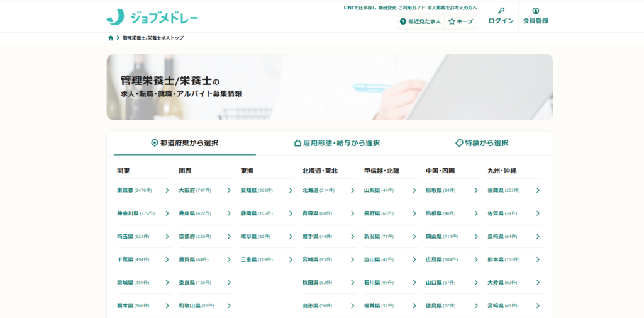Click the chevron beside 大阪府
The image size is (644, 318).
point(229,190)
